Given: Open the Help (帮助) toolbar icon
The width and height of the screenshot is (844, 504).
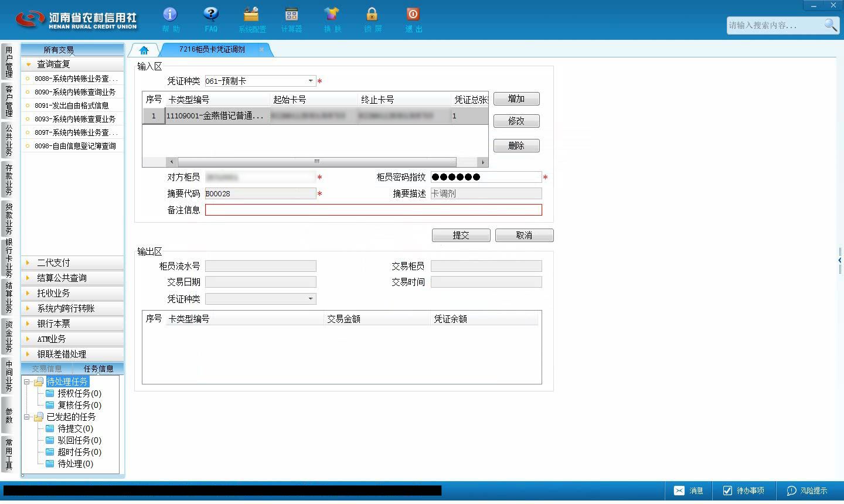Looking at the screenshot, I should [170, 19].
